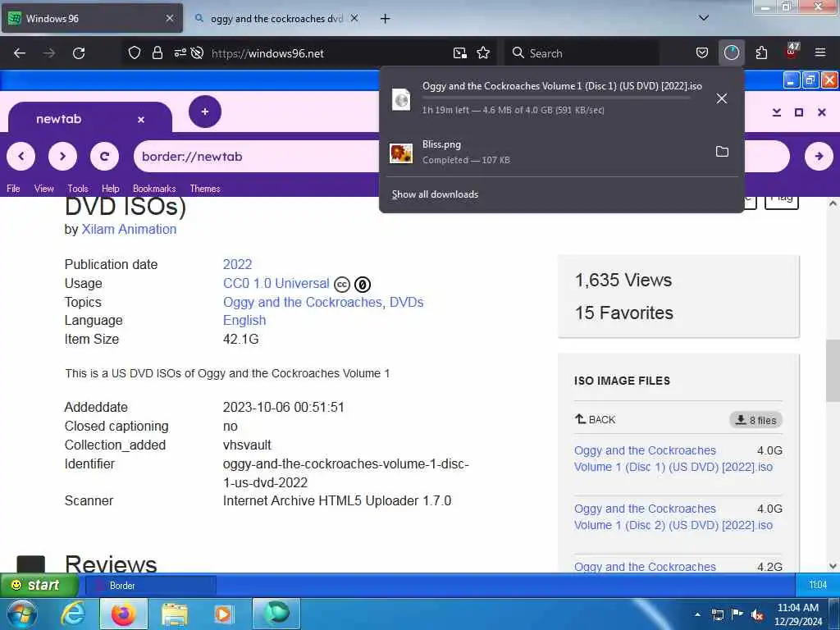840x630 pixels.
Task: Open a new Firefox tab
Action: point(385,19)
